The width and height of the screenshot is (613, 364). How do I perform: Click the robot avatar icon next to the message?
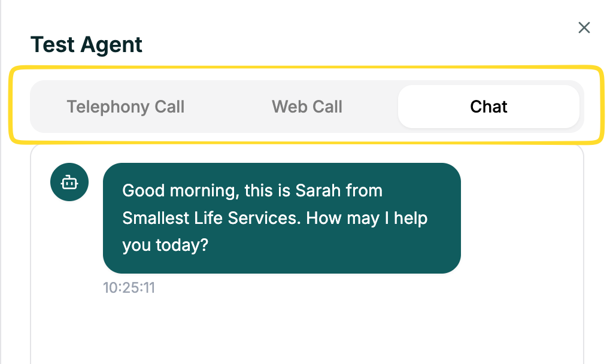69,181
